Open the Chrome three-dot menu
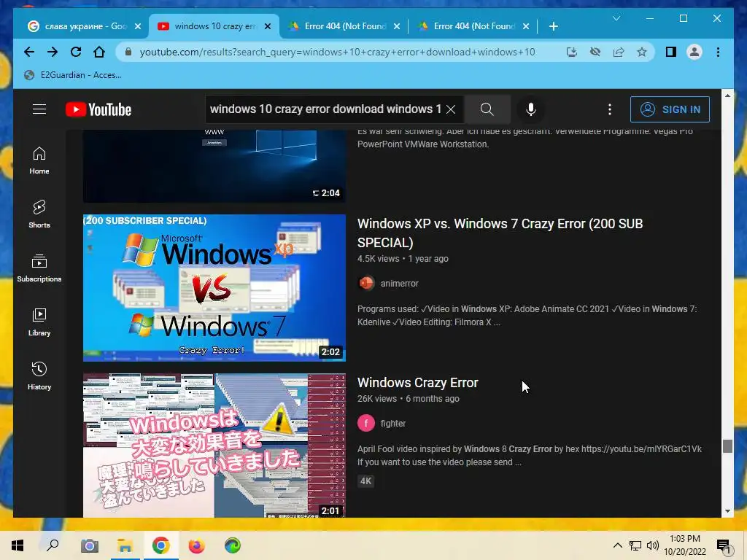The image size is (747, 560). 718,52
